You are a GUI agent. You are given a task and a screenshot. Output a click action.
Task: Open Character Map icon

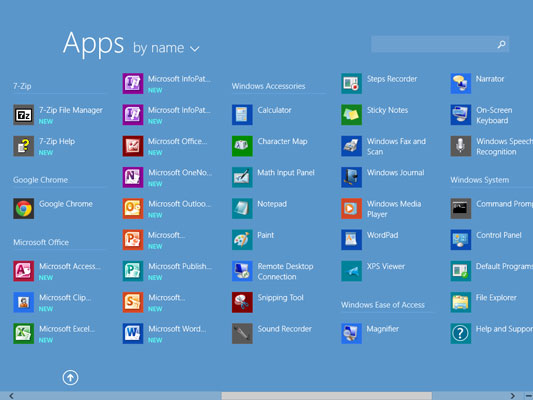[242, 146]
